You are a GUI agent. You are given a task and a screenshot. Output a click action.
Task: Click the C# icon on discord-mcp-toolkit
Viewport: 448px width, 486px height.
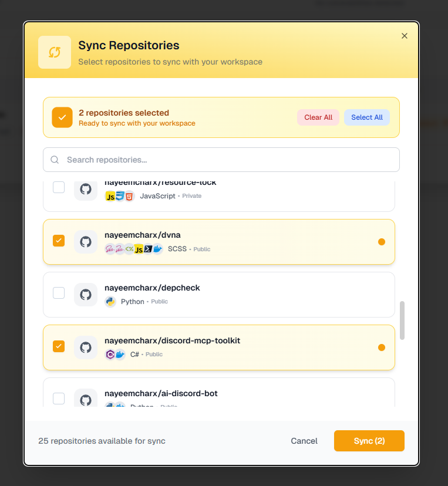(x=112, y=354)
